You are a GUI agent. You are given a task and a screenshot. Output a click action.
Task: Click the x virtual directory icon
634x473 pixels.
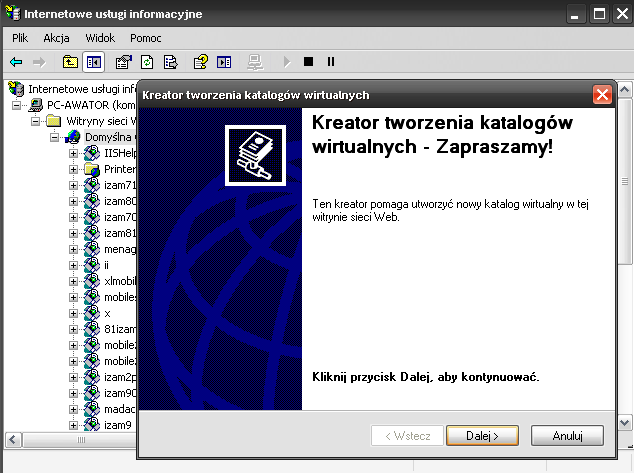point(92,313)
